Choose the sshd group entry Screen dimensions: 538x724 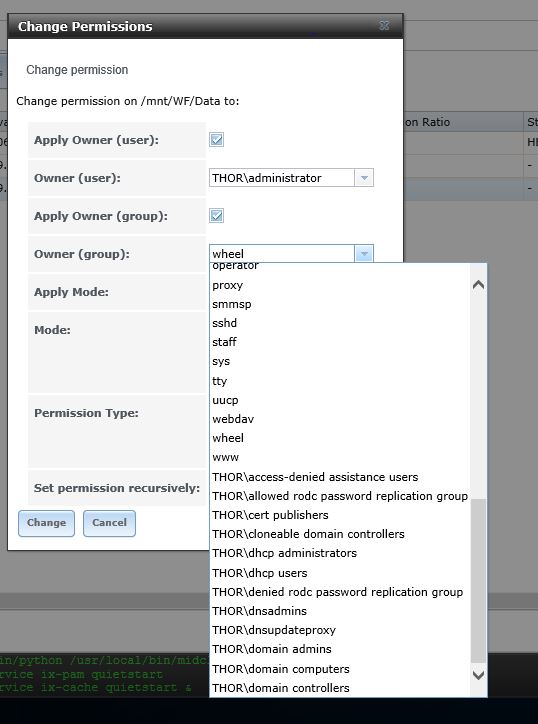(339, 323)
